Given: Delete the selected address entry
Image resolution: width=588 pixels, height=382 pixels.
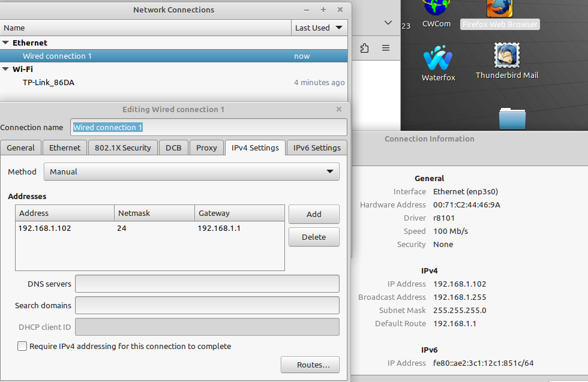Looking at the screenshot, I should pos(314,237).
